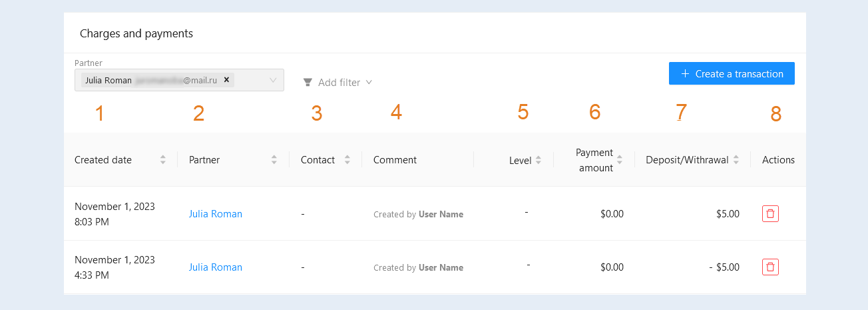Remove Julia Roman tag from Partner filter

226,80
